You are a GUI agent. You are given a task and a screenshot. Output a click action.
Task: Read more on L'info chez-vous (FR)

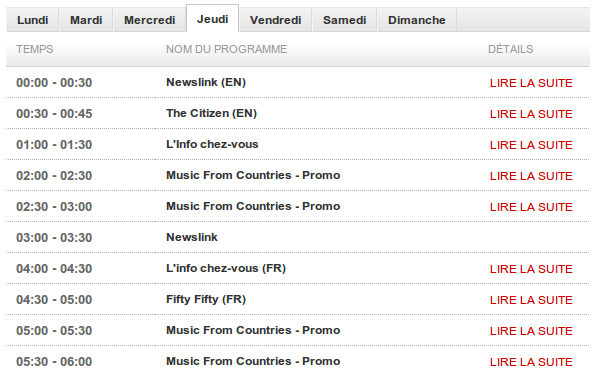[531, 269]
